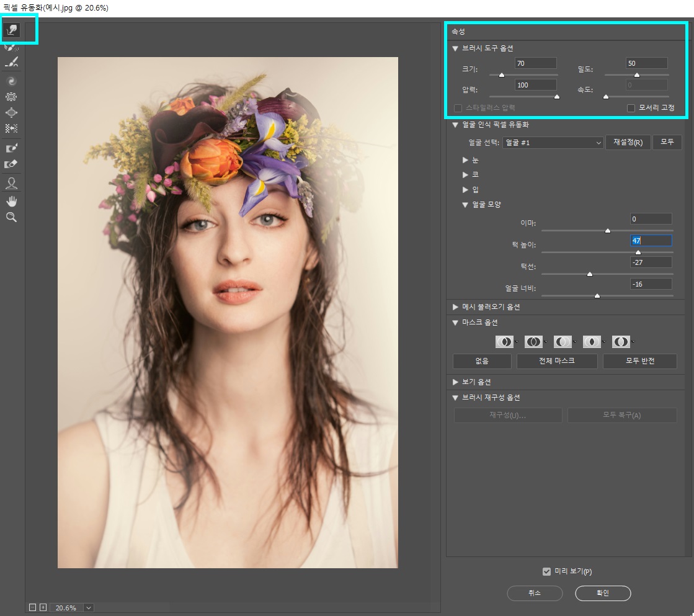Select the Twirl Clockwise tool

point(12,81)
